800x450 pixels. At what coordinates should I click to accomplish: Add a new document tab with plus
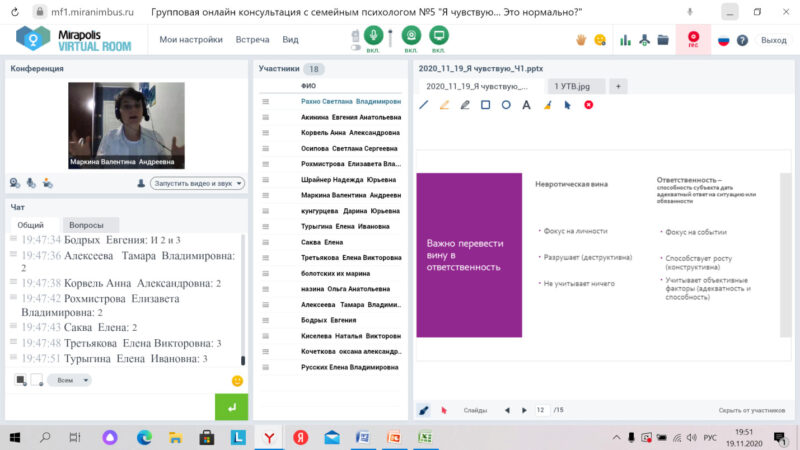click(618, 86)
